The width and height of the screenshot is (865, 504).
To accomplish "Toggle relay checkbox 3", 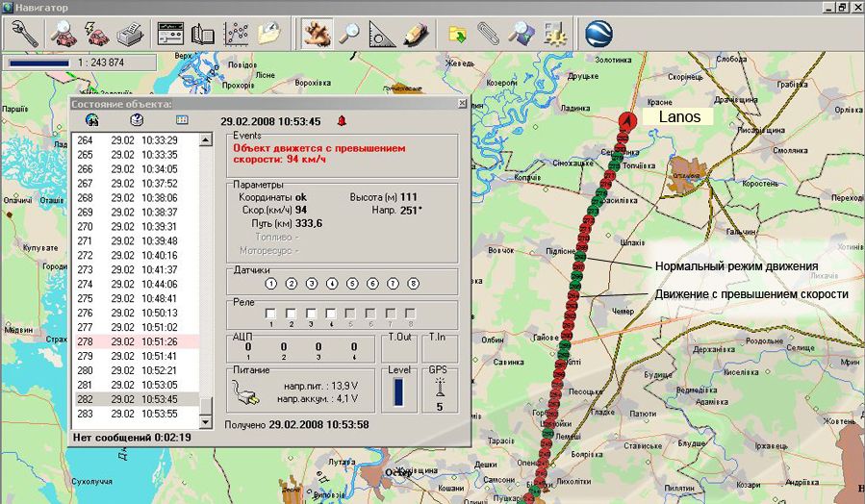I will click(311, 313).
